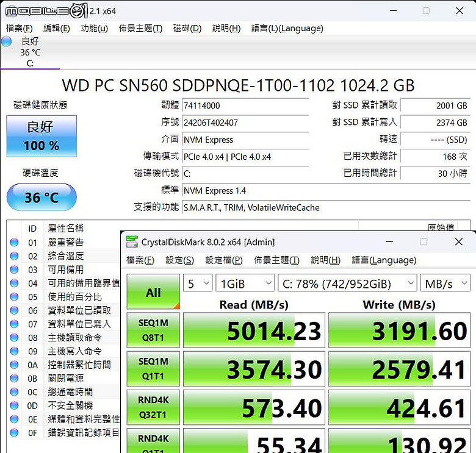Click total host reads value 2001 GB
This screenshot has width=476, height=453.
[x=435, y=105]
